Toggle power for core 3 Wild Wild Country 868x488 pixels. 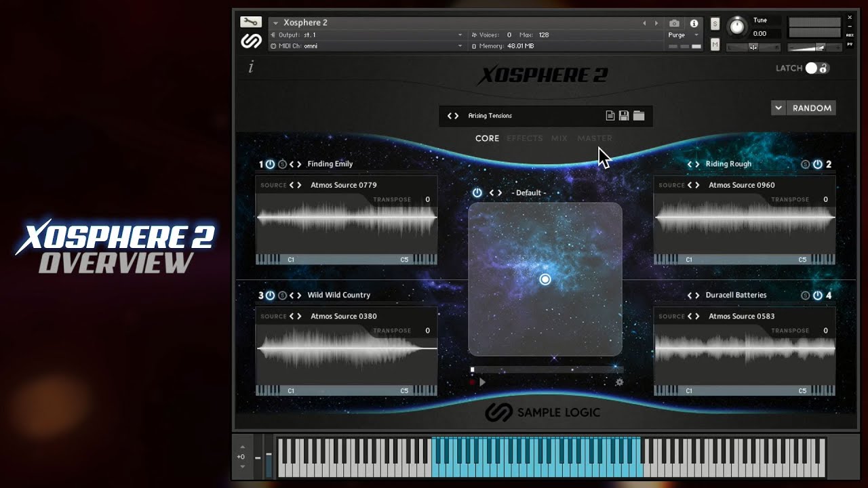point(270,296)
